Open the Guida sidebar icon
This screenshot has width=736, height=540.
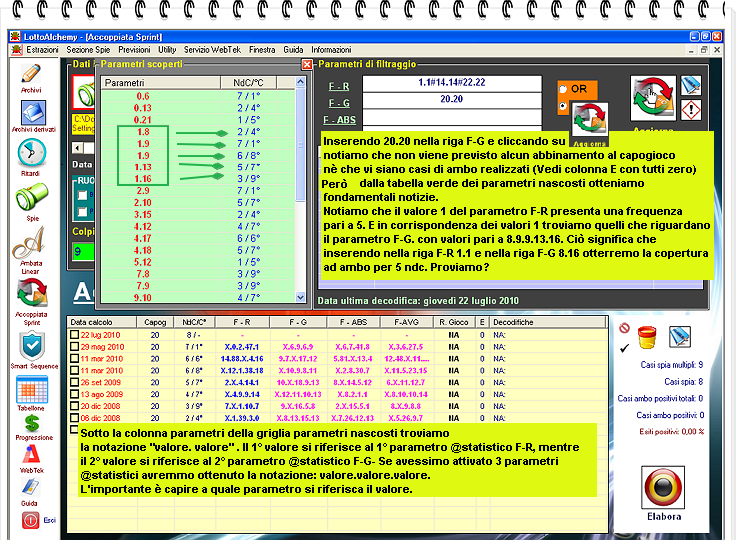[x=30, y=487]
